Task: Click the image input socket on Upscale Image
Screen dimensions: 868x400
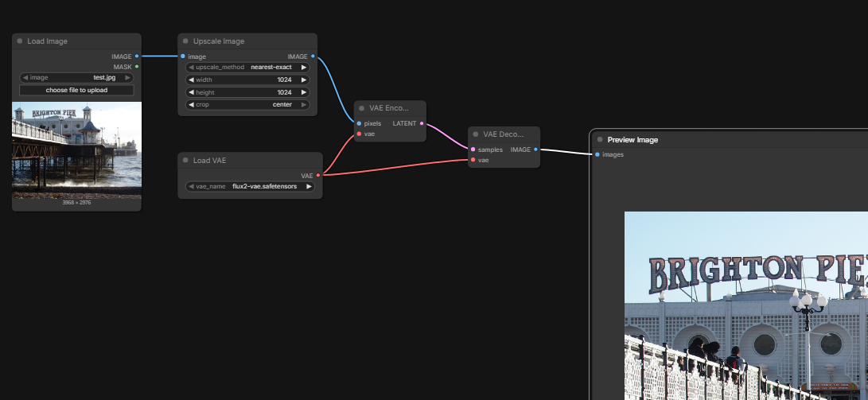Action: [183, 56]
